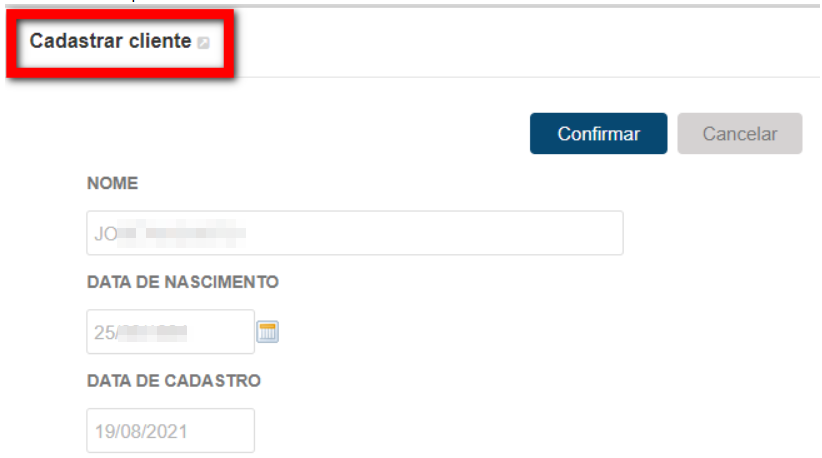
Task: Click the small icon next to Cadastrar cliente
Action: coord(203,42)
